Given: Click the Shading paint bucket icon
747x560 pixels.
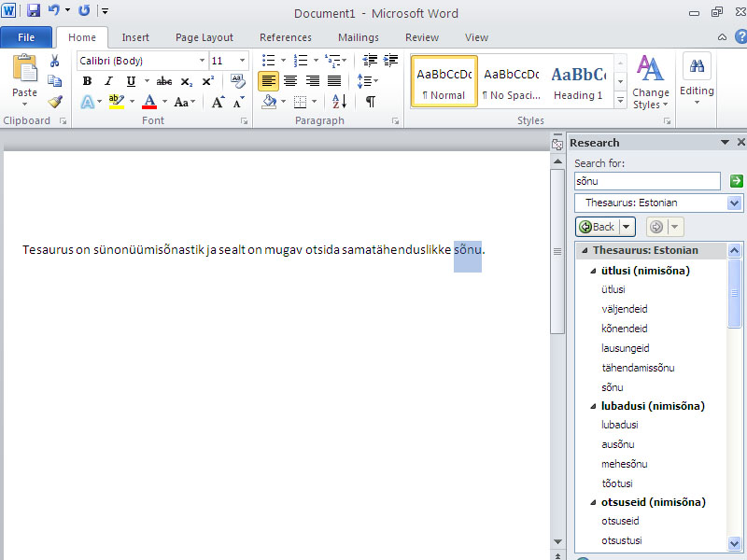Looking at the screenshot, I should (270, 102).
